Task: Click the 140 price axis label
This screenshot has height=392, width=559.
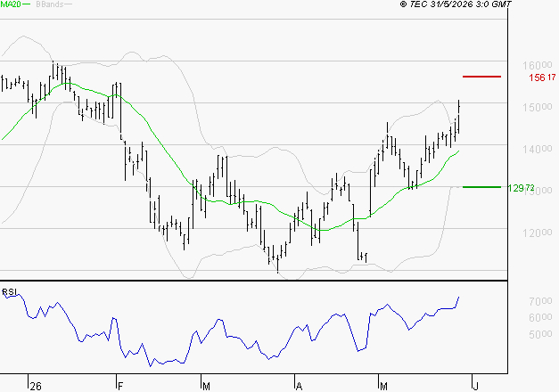Action: click(x=538, y=149)
